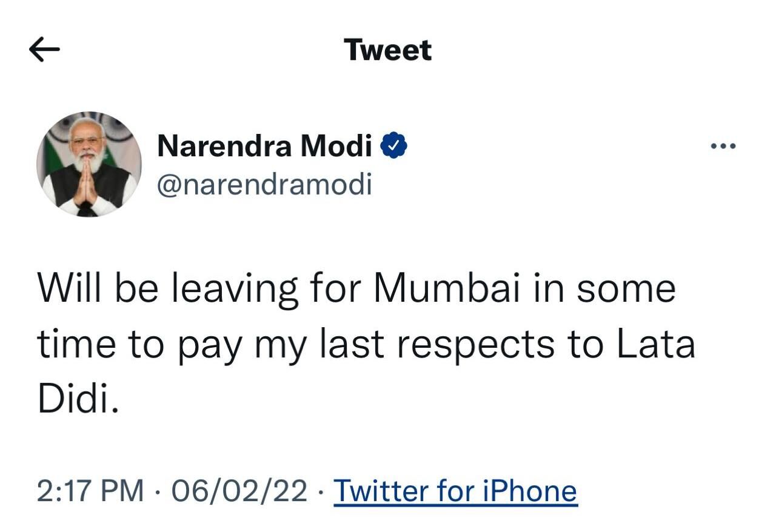776x532 pixels.
Task: Open the @narendramodi handle
Action: (x=264, y=184)
